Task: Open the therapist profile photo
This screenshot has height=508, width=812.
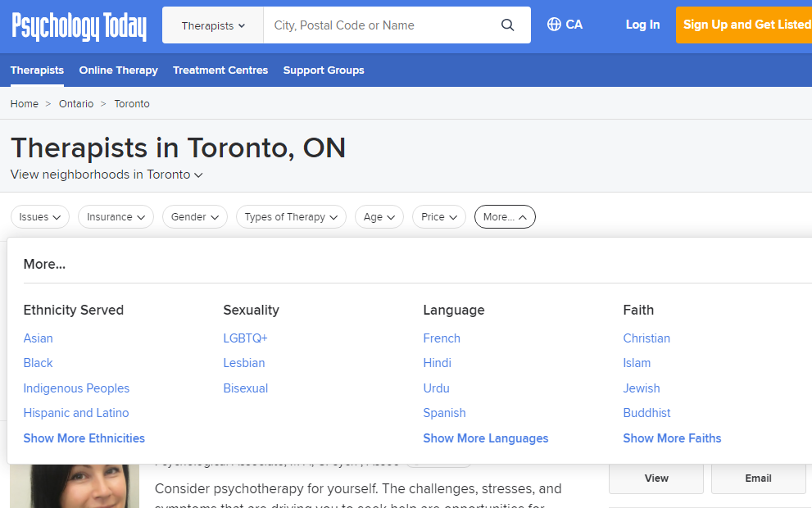Action: 75,486
